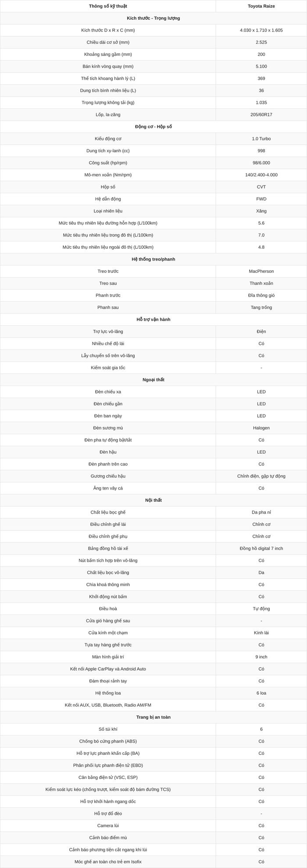307x868 pixels.
Task: Select the Thông số kỹ thuật header cell
Action: (108, 6)
